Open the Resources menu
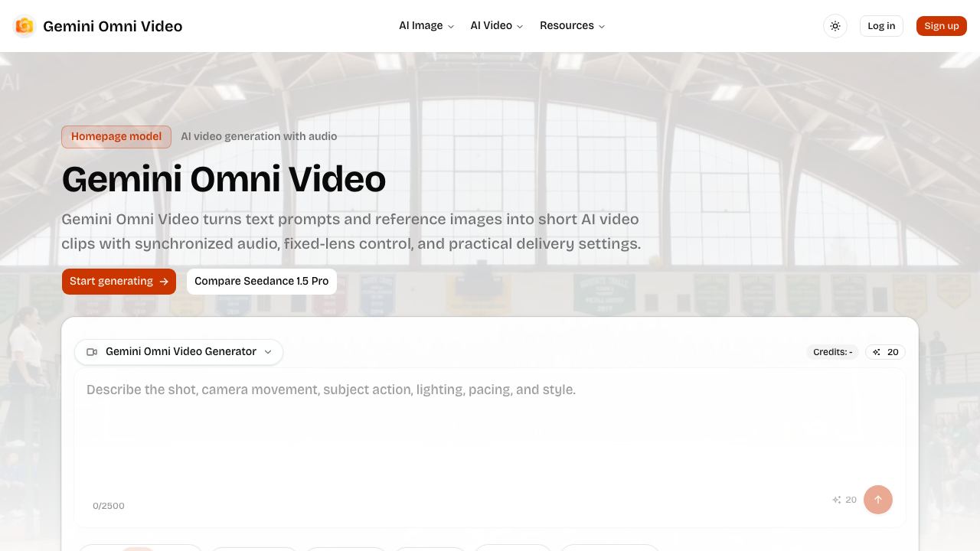 pyautogui.click(x=573, y=26)
